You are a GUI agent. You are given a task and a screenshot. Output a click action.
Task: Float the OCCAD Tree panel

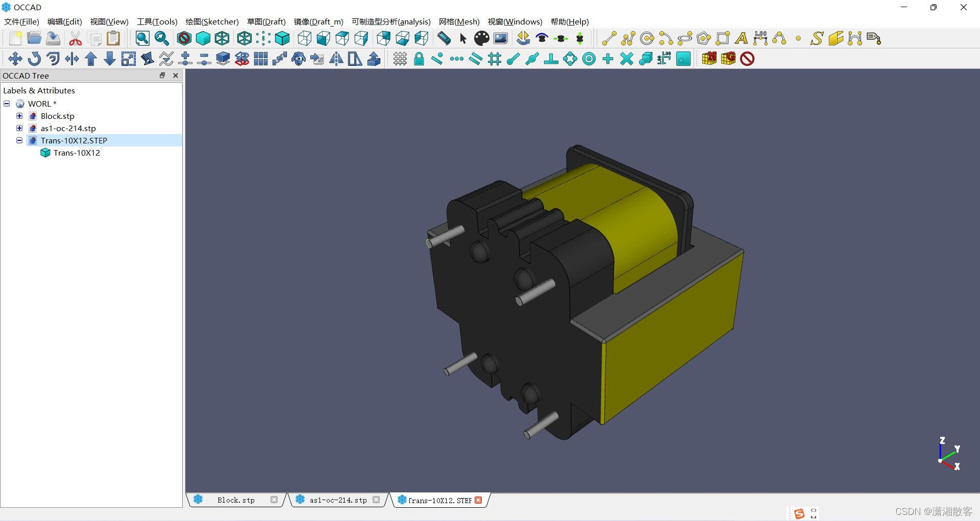162,76
